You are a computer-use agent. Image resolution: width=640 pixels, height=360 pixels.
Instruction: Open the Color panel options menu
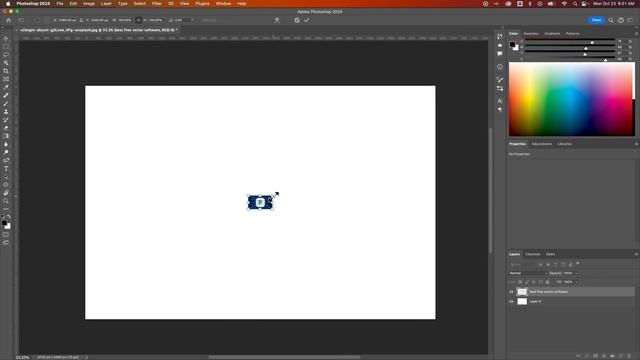pos(636,33)
